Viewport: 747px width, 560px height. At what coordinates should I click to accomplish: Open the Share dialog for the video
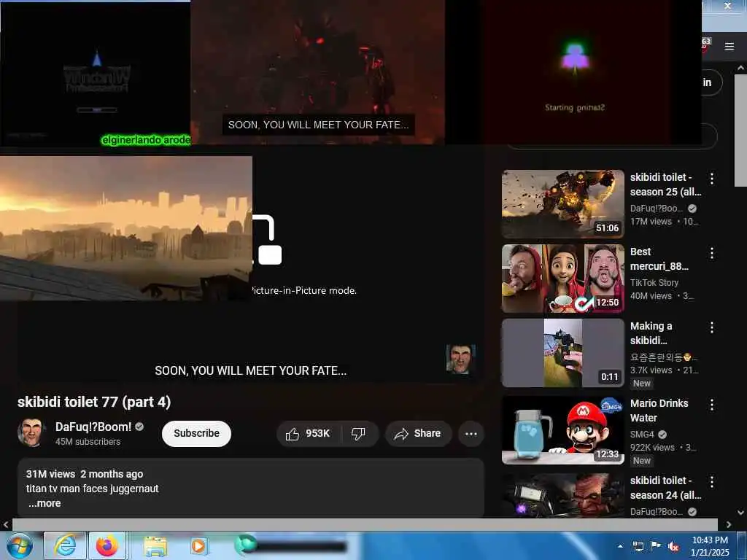[418, 433]
